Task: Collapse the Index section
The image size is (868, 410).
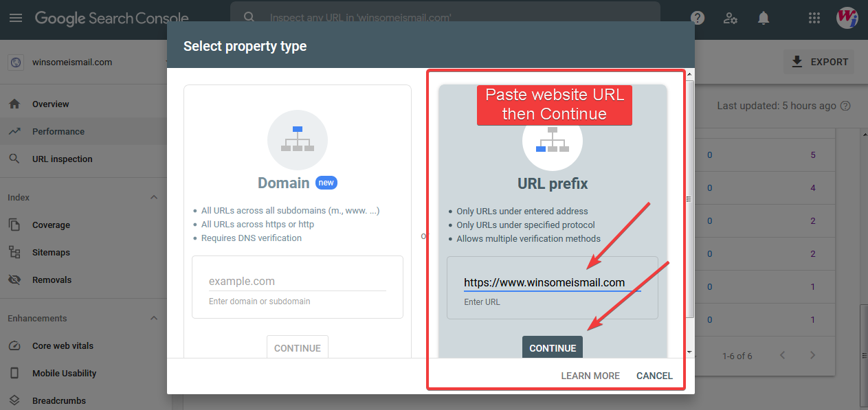Action: pos(154,197)
